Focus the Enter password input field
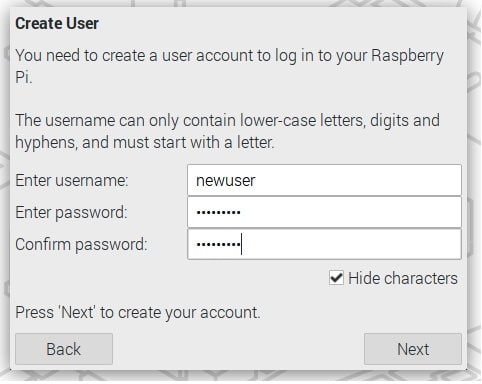Viewport: 482px width, 384px height. [324, 212]
